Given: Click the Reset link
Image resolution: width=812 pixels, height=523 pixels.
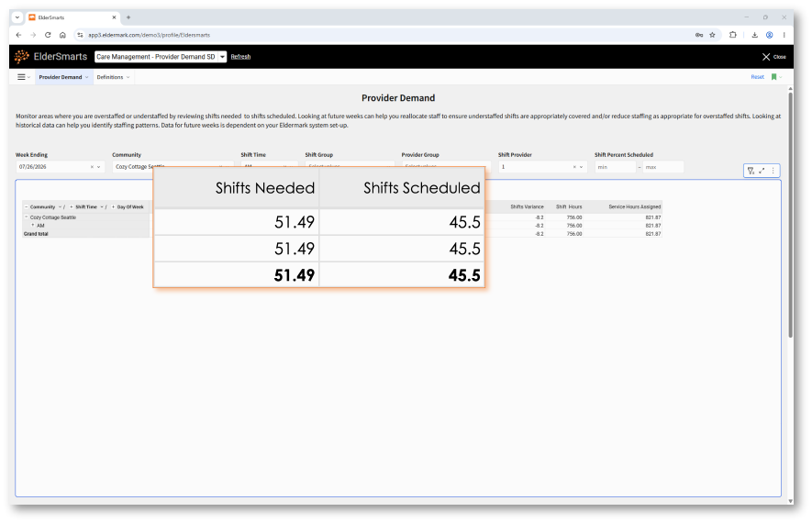Looking at the screenshot, I should [757, 77].
